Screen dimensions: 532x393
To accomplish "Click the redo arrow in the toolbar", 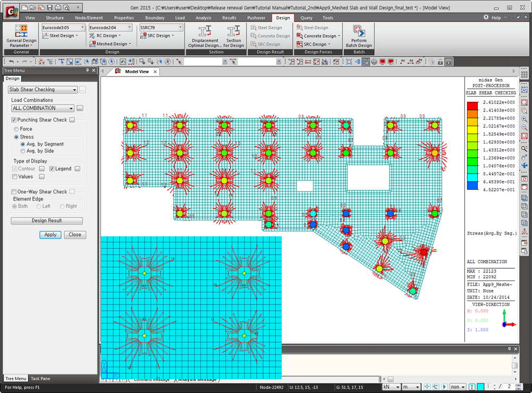I will (x=24, y=62).
